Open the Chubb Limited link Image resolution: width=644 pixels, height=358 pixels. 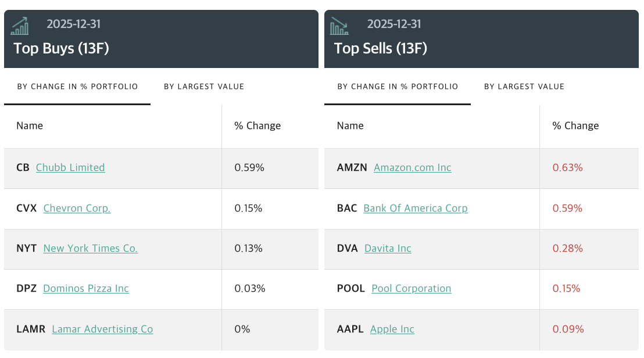click(70, 167)
